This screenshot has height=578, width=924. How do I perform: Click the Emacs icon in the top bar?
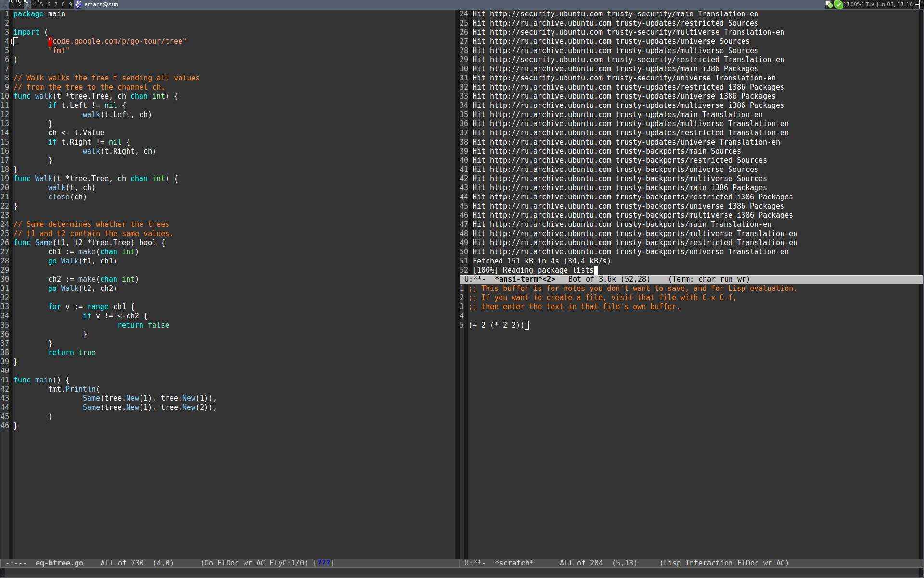78,4
